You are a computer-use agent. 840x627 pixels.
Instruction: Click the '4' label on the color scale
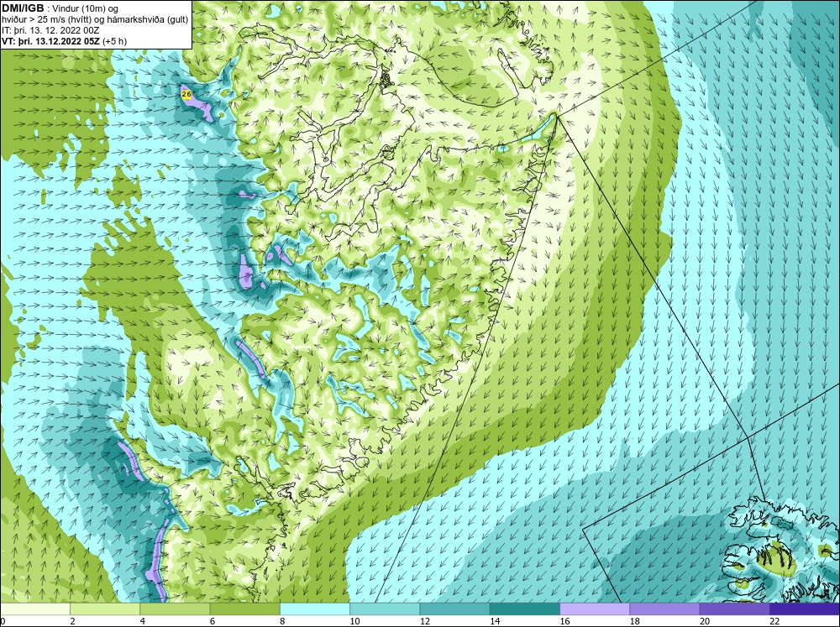click(x=142, y=621)
